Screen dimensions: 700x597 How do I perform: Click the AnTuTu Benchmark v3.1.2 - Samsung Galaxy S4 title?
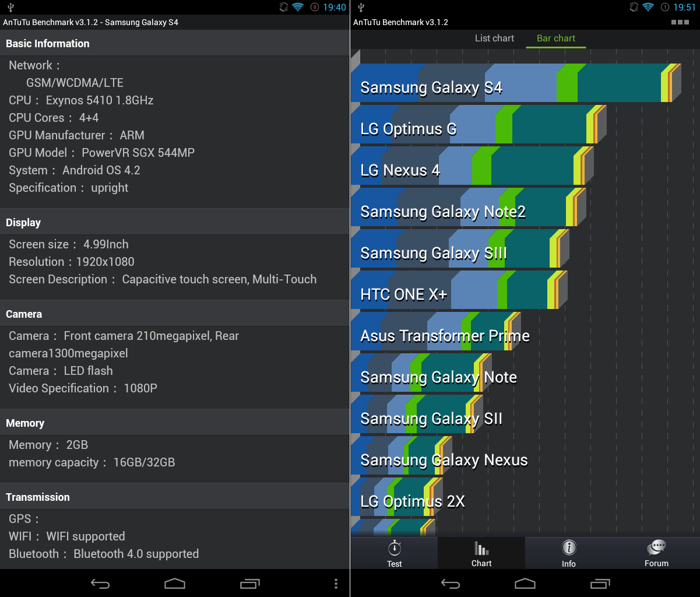pyautogui.click(x=91, y=23)
